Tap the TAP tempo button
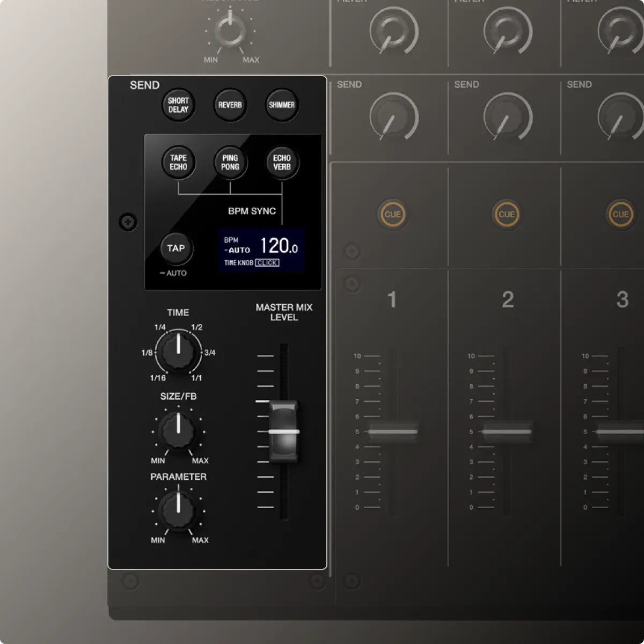This screenshot has width=644, height=644. pos(176,248)
